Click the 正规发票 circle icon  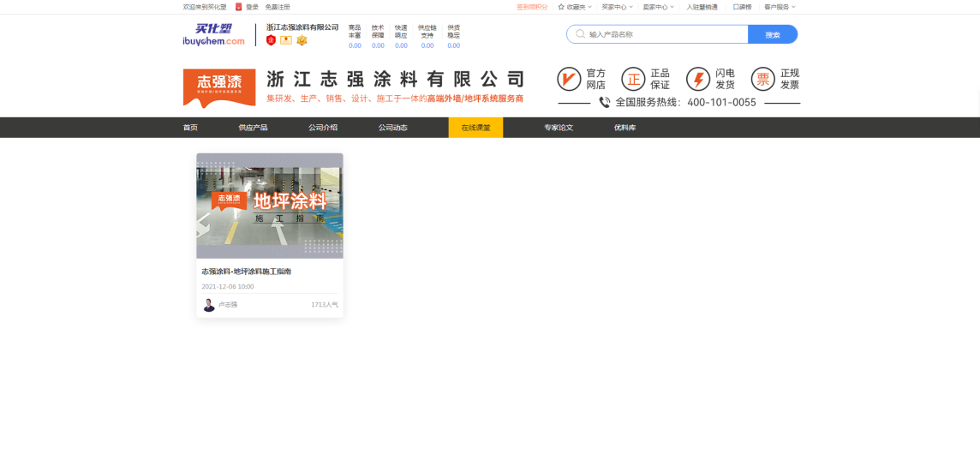click(763, 80)
